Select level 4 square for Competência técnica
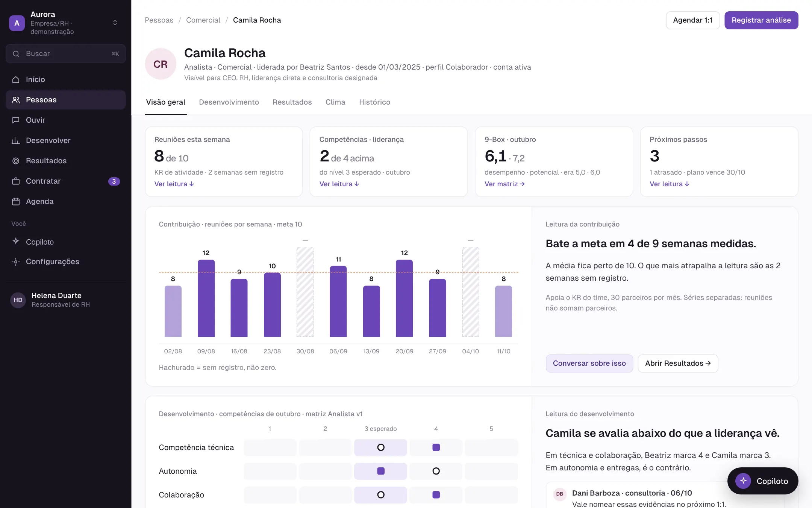 436,447
